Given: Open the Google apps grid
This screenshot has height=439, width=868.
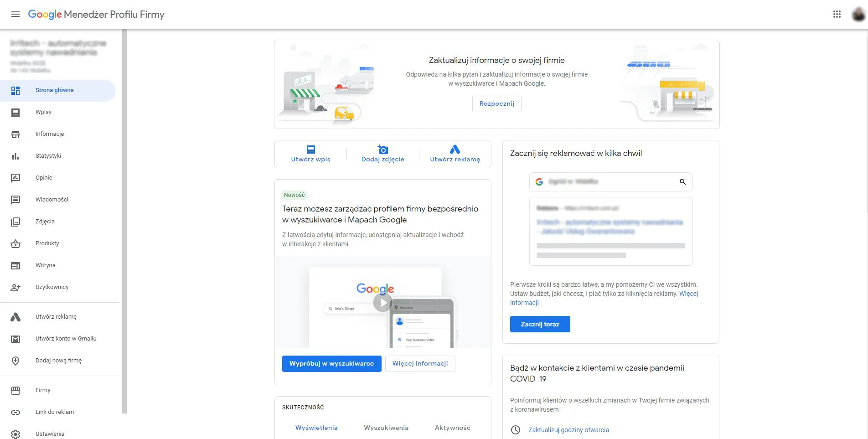Looking at the screenshot, I should pos(837,14).
